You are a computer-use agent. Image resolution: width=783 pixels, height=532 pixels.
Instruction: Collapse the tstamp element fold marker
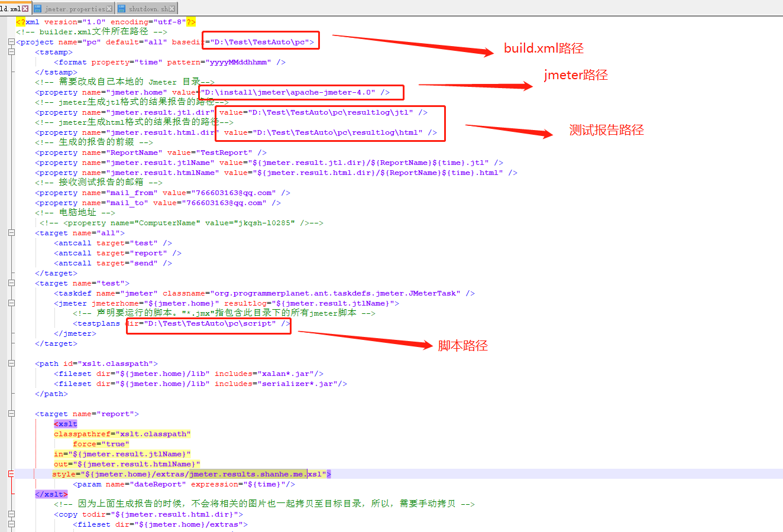click(10, 52)
